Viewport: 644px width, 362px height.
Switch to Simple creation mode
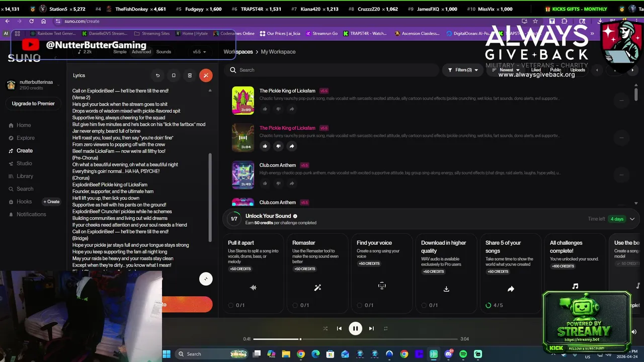(x=120, y=52)
